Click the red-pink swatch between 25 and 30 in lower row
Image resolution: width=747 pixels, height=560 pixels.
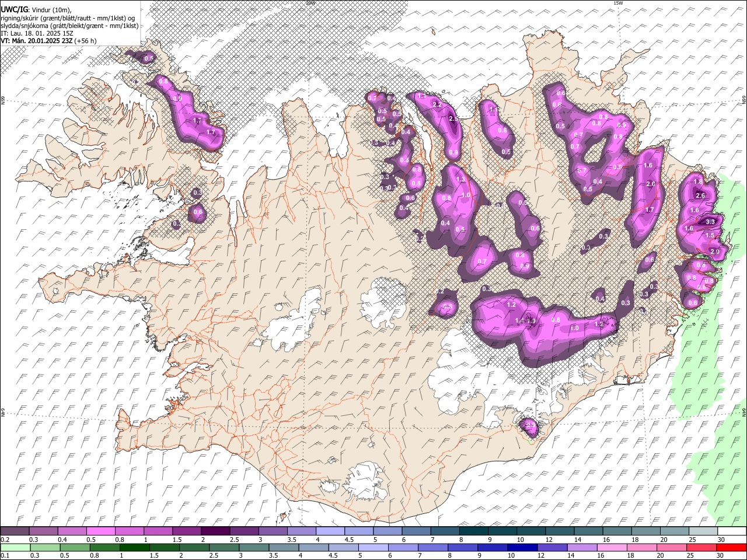701,547
